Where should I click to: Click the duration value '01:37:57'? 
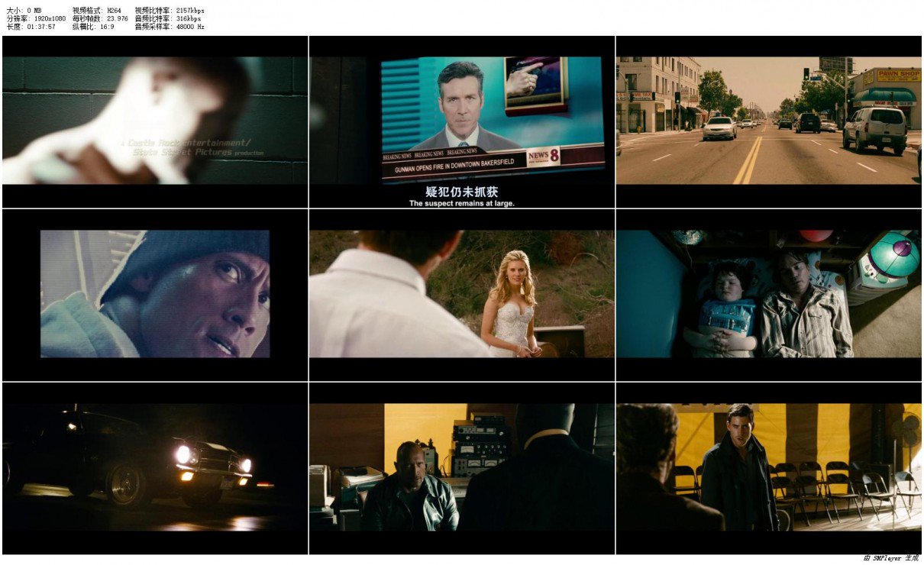click(40, 27)
